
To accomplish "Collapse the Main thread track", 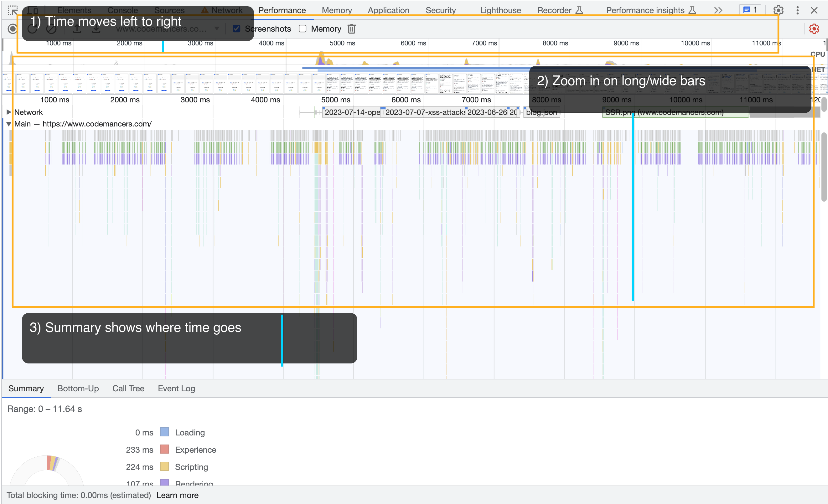I will click(9, 124).
